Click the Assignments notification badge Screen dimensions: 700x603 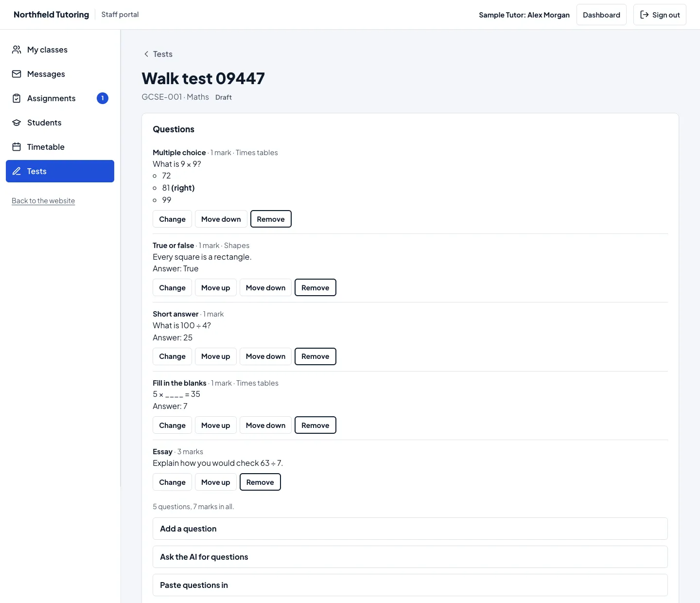click(x=103, y=98)
